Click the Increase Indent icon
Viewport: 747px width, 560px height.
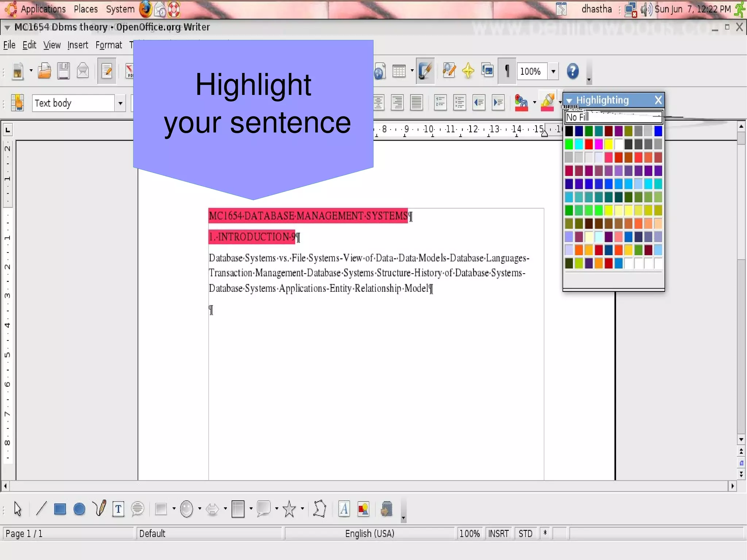pyautogui.click(x=498, y=103)
